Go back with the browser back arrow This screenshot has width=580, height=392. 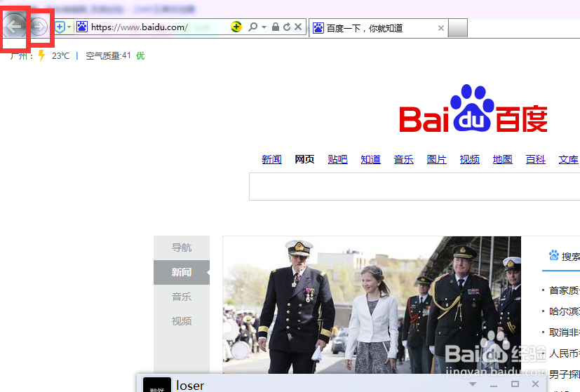point(15,27)
